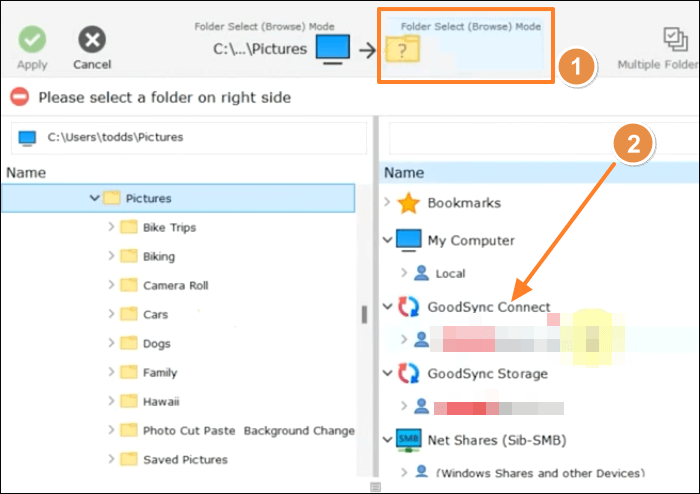Expand the Bike Trips folder
This screenshot has height=494, width=700.
tap(110, 228)
